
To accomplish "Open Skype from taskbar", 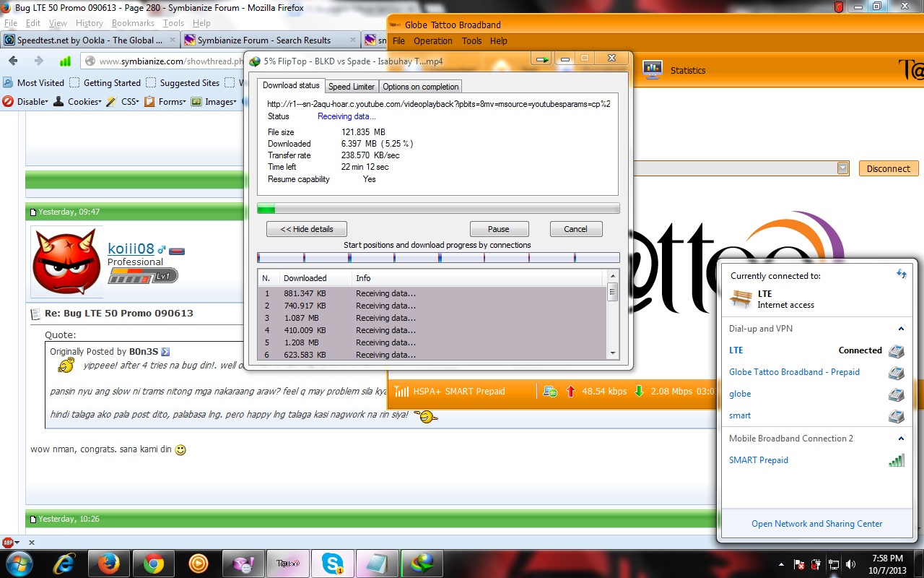I will point(332,563).
